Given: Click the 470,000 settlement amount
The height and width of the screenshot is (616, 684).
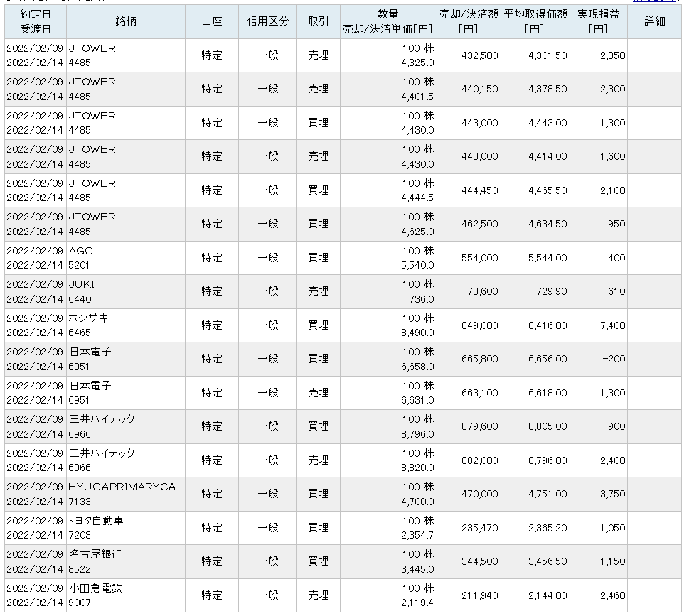Looking at the screenshot, I should click(479, 494).
